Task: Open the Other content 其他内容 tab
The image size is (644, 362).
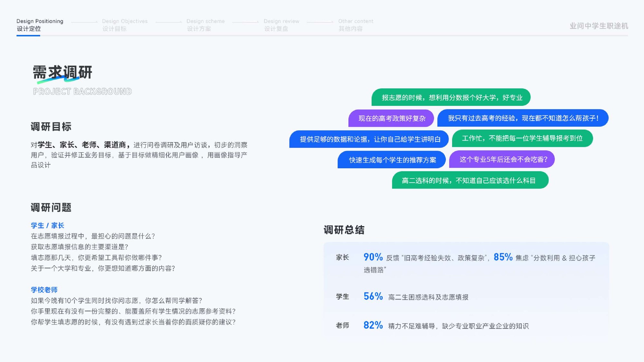Action: tap(355, 25)
